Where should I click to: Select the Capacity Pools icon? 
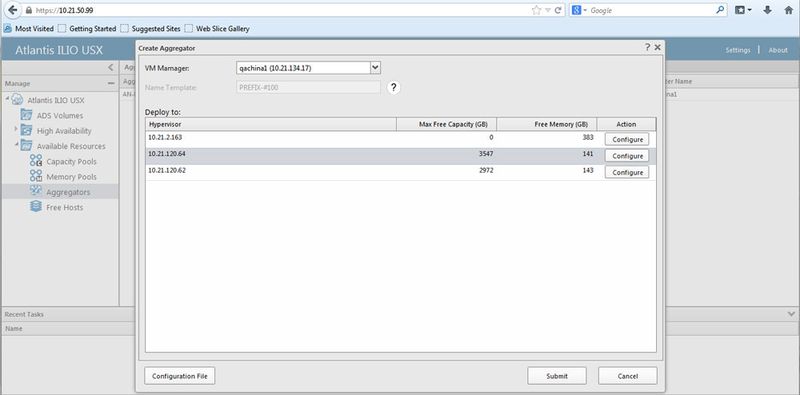(36, 161)
